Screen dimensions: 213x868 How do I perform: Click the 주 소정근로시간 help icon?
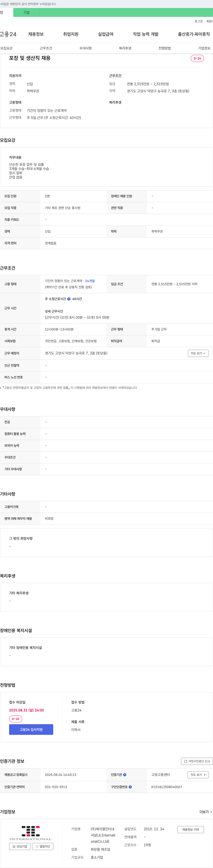coord(69,299)
